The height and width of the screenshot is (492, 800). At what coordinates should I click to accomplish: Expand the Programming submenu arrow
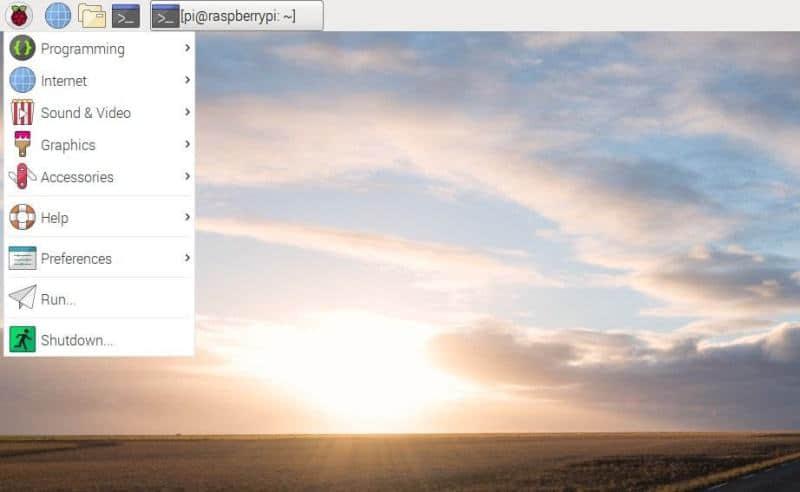pos(187,48)
